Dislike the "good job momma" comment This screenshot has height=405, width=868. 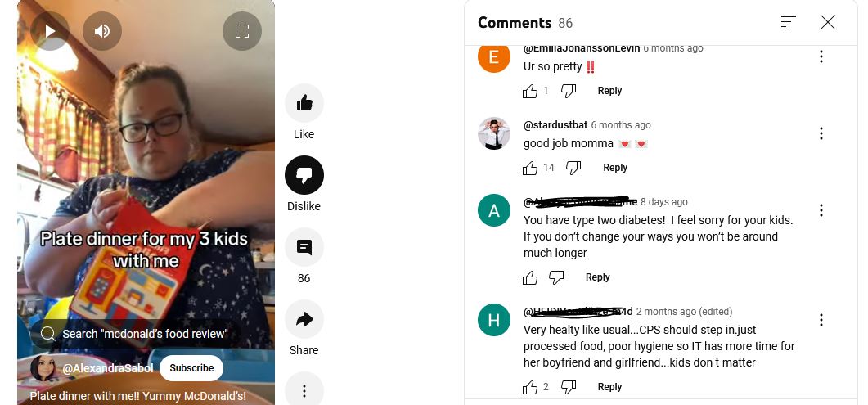click(x=573, y=168)
